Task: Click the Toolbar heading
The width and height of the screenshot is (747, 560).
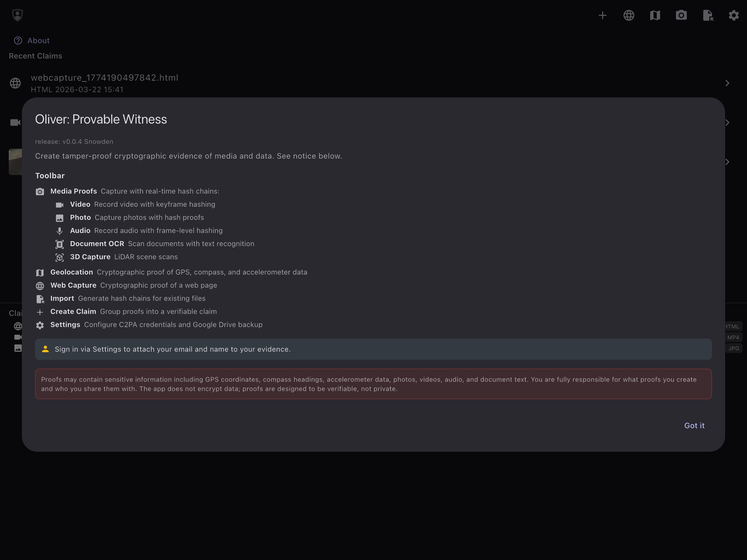Action: point(50,176)
